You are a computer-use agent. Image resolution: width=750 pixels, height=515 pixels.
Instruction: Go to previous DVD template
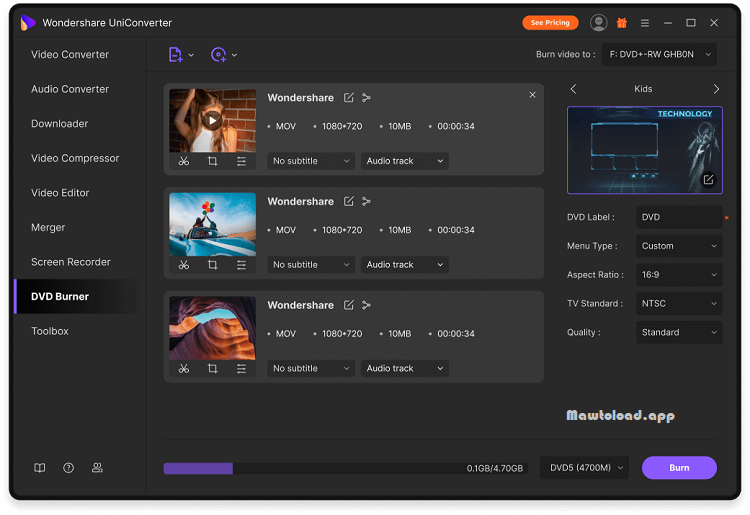point(574,89)
